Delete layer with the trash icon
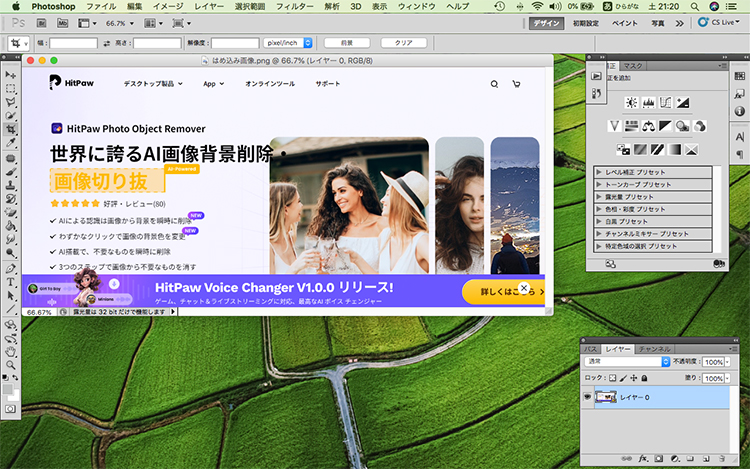750x469 pixels. (722, 458)
